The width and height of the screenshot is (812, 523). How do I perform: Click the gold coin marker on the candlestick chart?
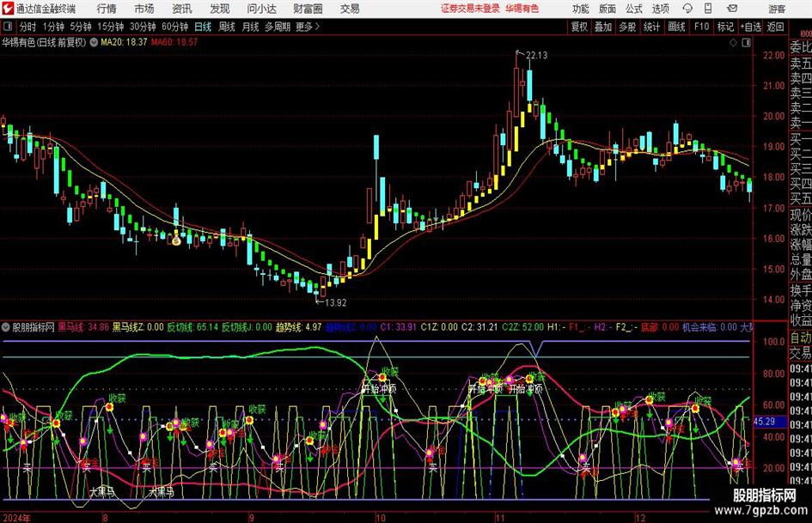click(176, 240)
